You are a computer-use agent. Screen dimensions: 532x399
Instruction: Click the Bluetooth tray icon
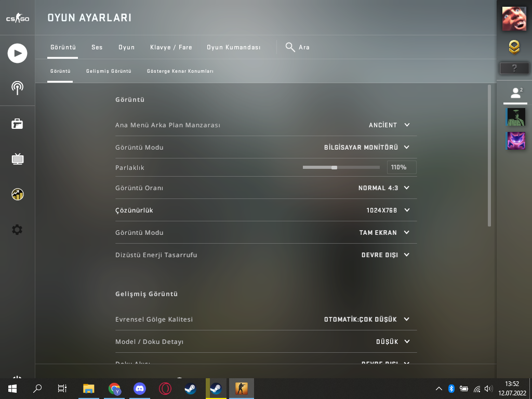(451, 389)
